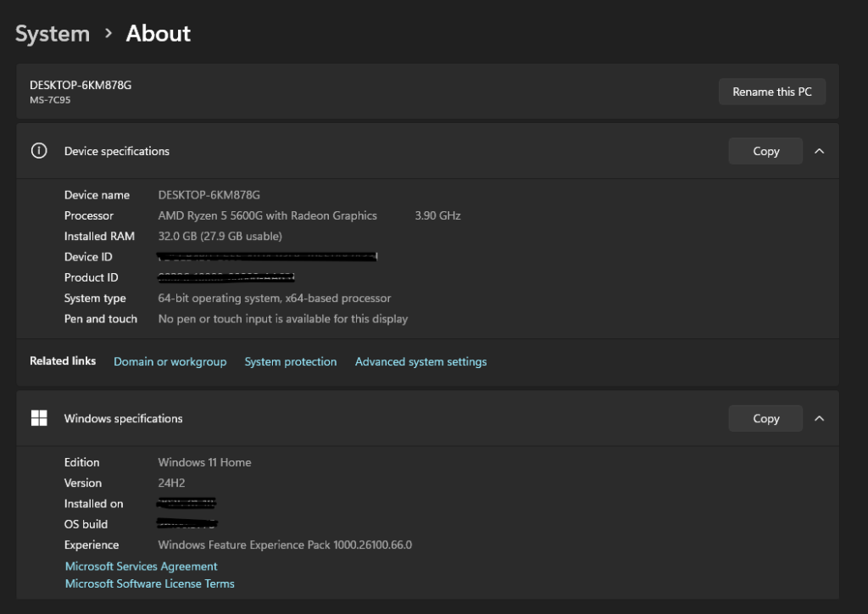Open Advanced system settings
The height and width of the screenshot is (614, 868).
[x=420, y=361]
